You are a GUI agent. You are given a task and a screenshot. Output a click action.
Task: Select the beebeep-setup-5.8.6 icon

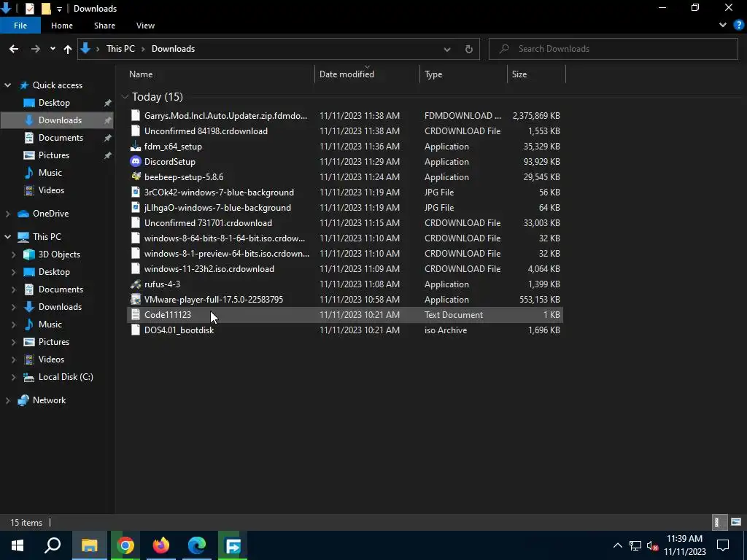(136, 177)
